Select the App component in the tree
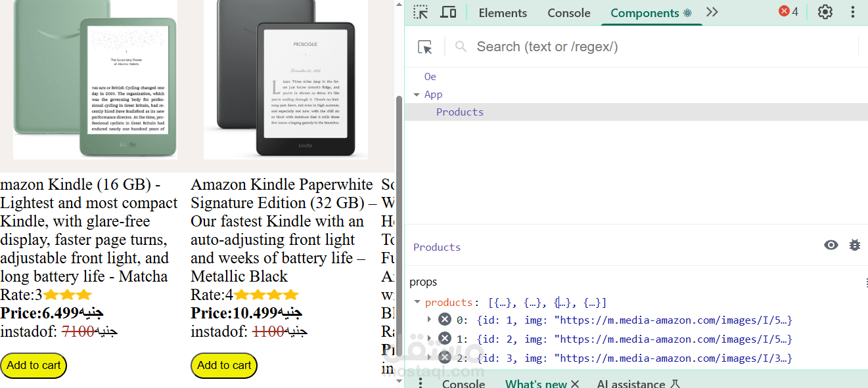 point(433,95)
